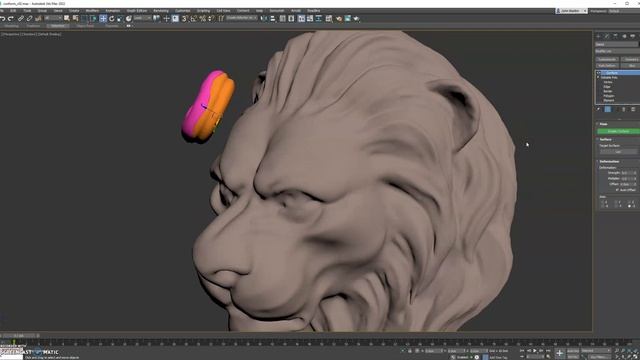Open the Render Setup teapot icon
Viewport: 640px width, 360px height.
pyautogui.click(x=339, y=18)
